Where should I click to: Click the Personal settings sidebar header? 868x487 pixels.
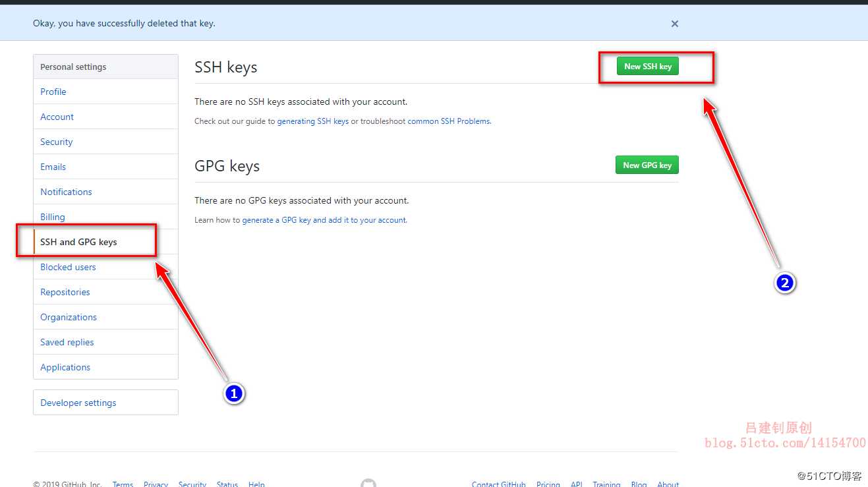[x=105, y=67]
